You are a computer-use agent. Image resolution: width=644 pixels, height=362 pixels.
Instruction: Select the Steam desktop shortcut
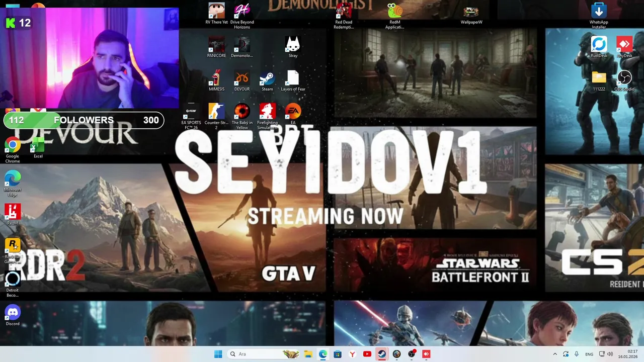(x=267, y=80)
